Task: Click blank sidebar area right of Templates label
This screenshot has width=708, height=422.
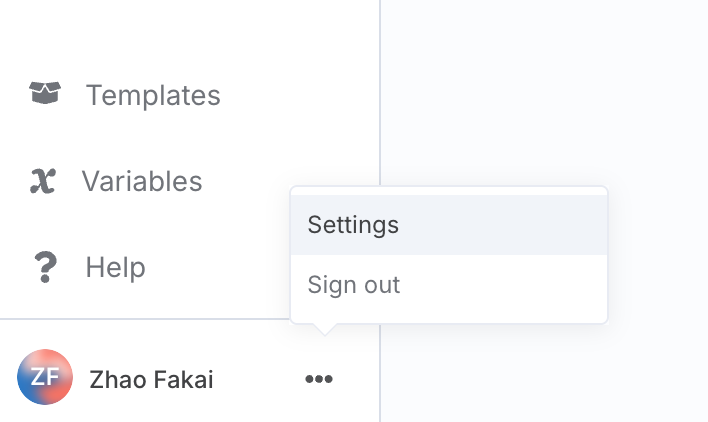Action: point(300,95)
